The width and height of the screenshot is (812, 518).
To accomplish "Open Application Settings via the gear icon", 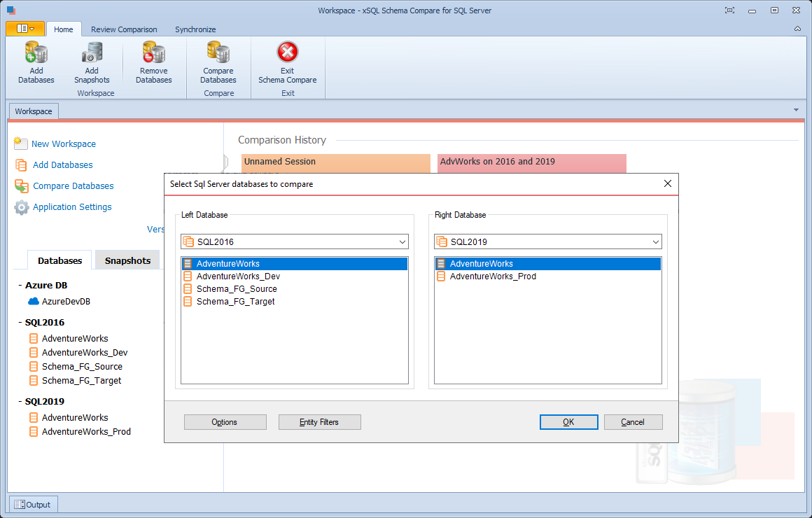I will tap(20, 206).
